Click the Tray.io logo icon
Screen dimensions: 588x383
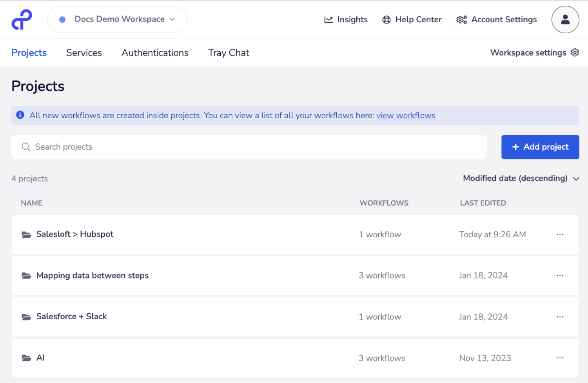[22, 20]
